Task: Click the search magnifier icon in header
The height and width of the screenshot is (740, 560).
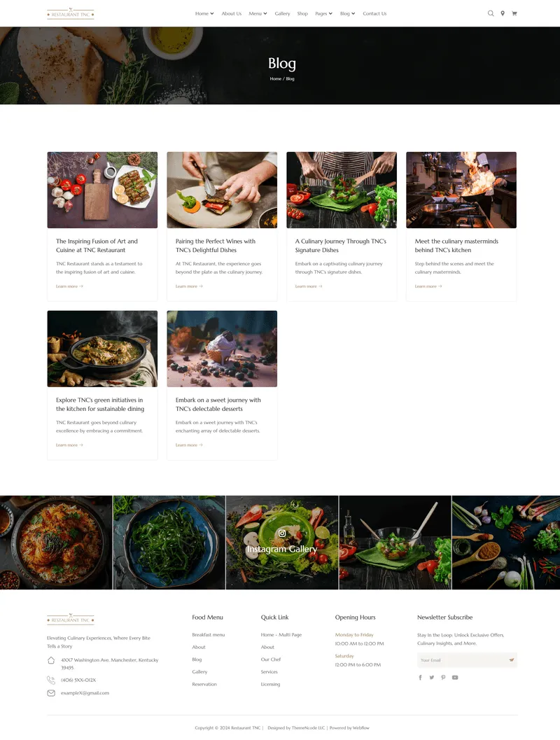Action: 491,13
